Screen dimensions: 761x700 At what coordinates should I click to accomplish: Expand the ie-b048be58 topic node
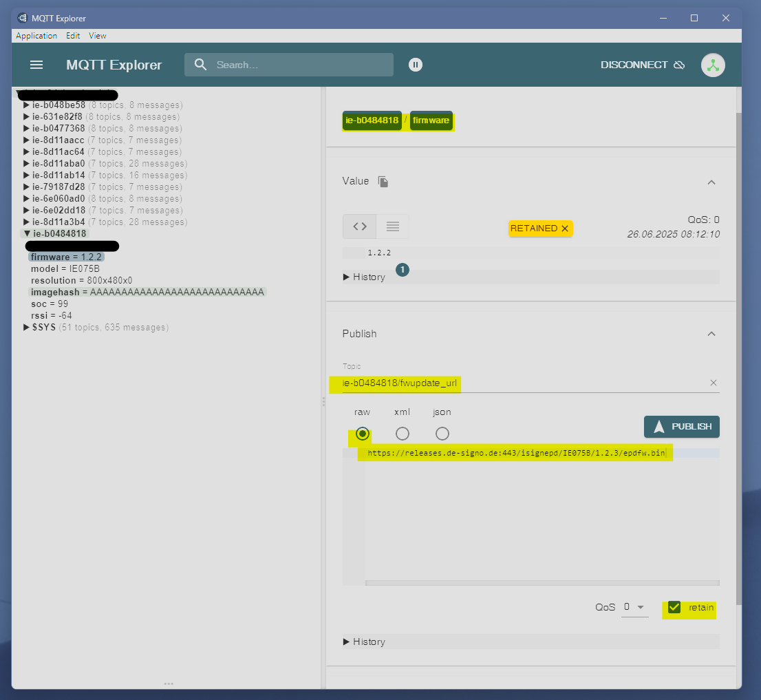tap(26, 105)
